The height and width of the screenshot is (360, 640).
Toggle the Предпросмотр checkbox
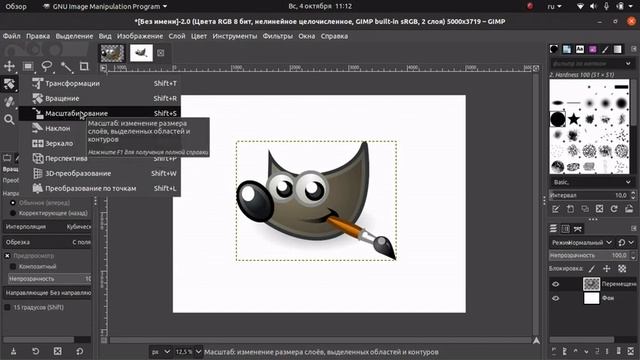[7, 256]
